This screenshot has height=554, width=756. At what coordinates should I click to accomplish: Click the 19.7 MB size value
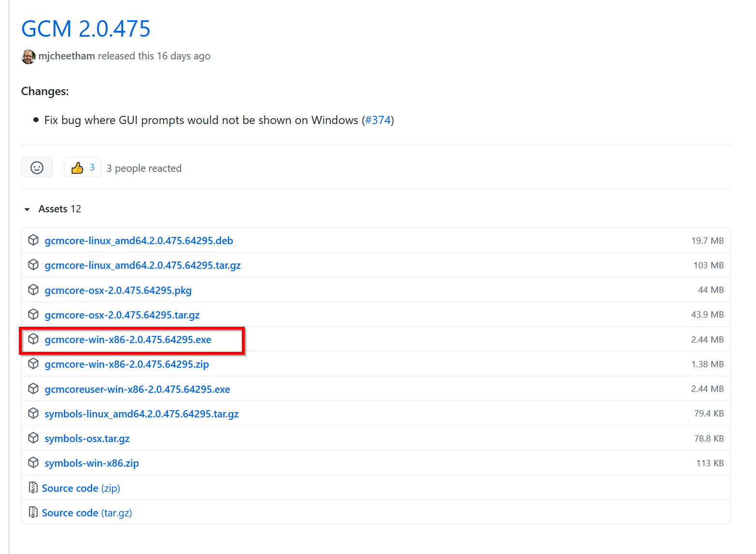[x=707, y=241]
